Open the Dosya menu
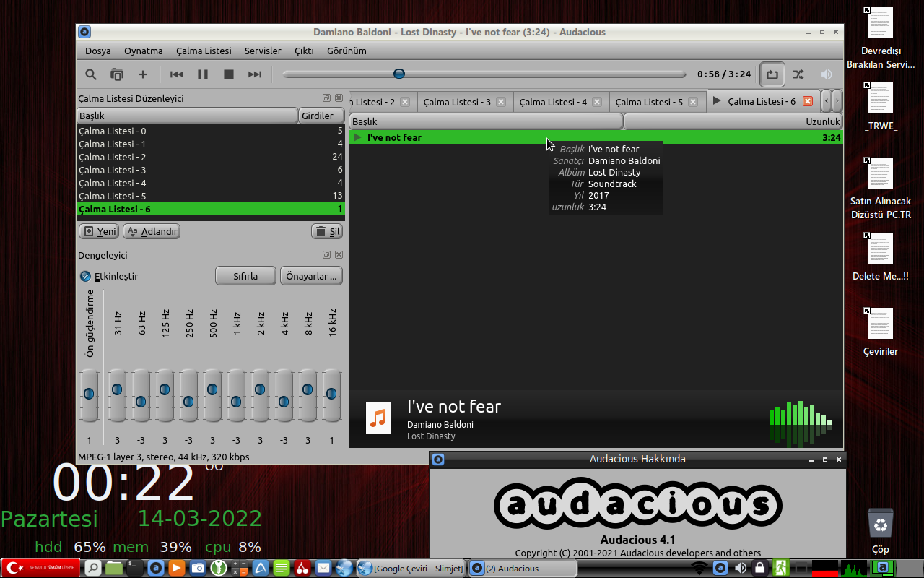Viewport: 924px width, 578px height. (98, 51)
